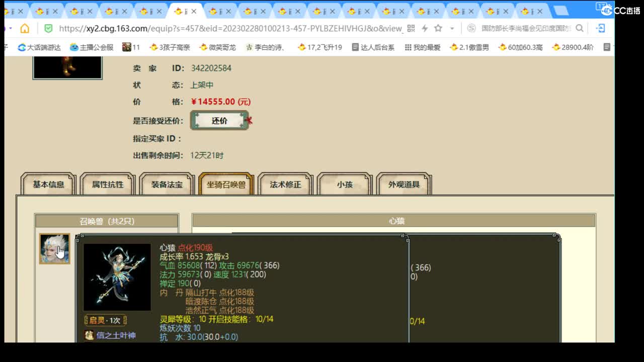Click the character image thumbnail at top
This screenshot has width=644, height=362.
coord(67,68)
